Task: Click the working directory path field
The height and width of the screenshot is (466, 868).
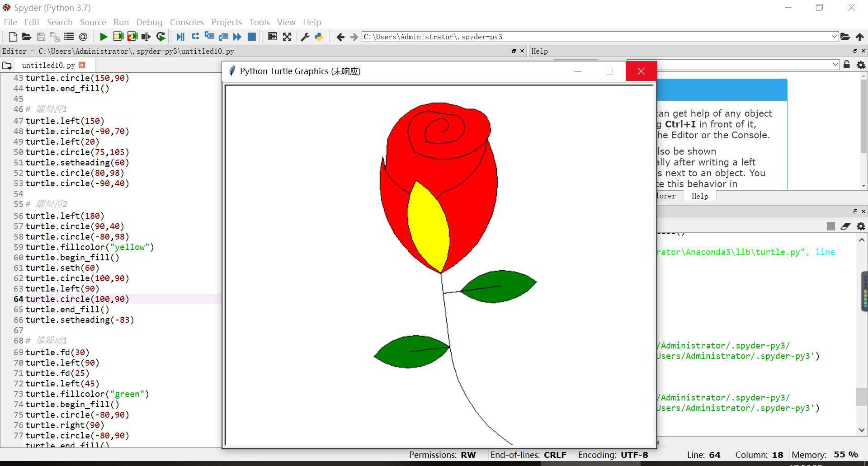Action: click(596, 37)
